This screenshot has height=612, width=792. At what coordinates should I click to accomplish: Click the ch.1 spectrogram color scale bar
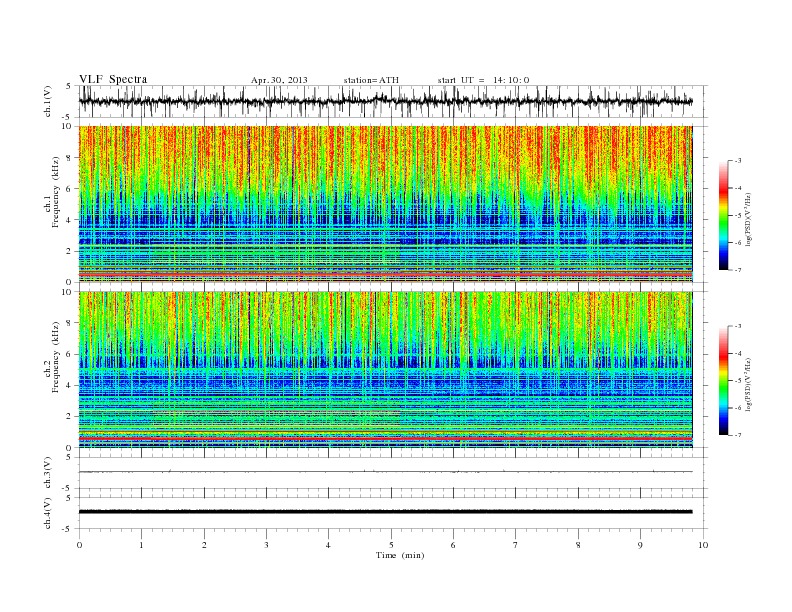tap(723, 215)
